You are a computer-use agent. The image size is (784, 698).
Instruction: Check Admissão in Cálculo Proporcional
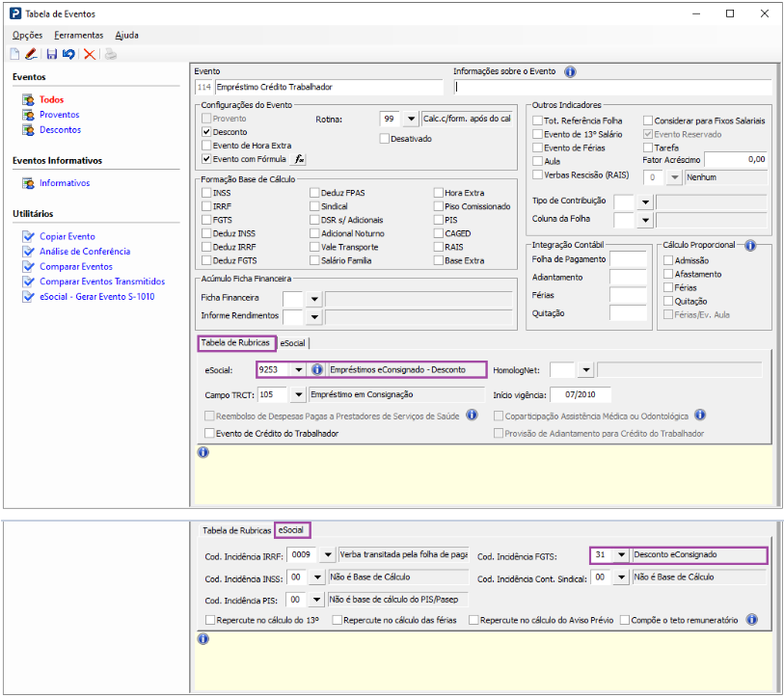(x=668, y=260)
